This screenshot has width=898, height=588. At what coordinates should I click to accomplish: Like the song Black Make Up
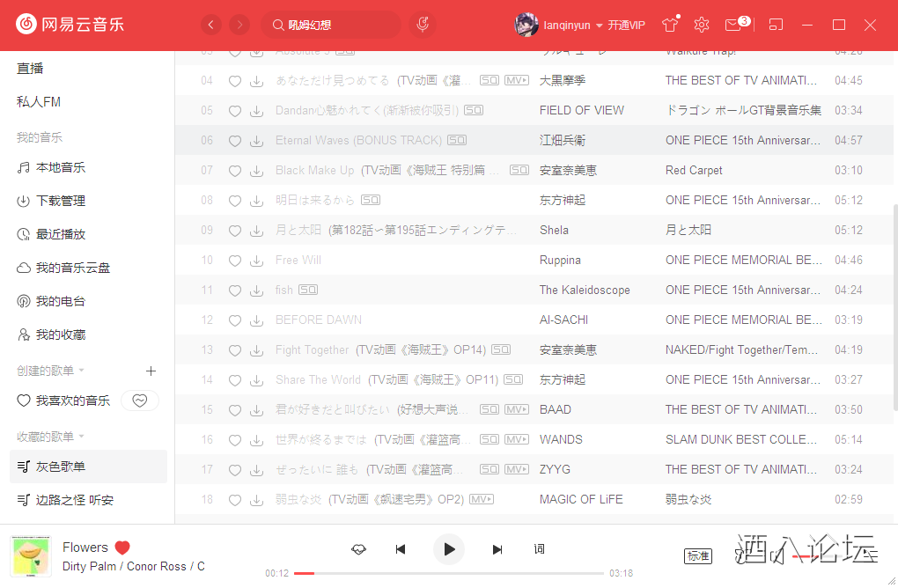click(x=235, y=170)
